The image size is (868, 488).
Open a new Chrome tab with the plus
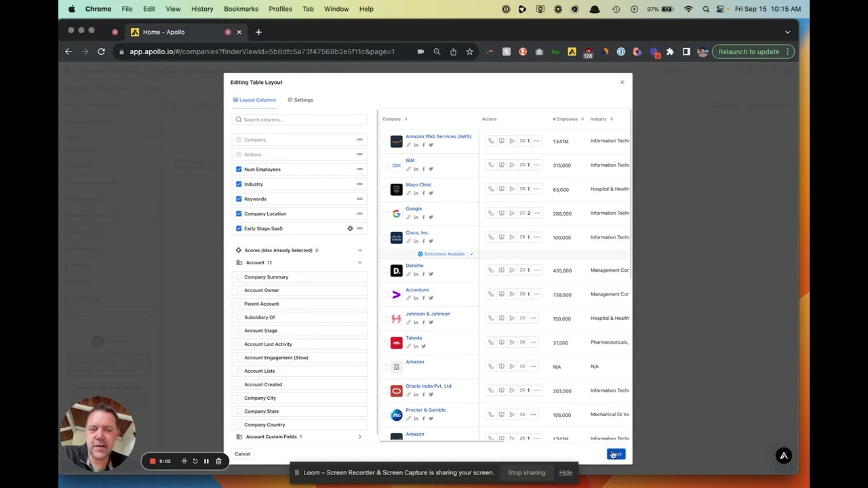click(258, 32)
